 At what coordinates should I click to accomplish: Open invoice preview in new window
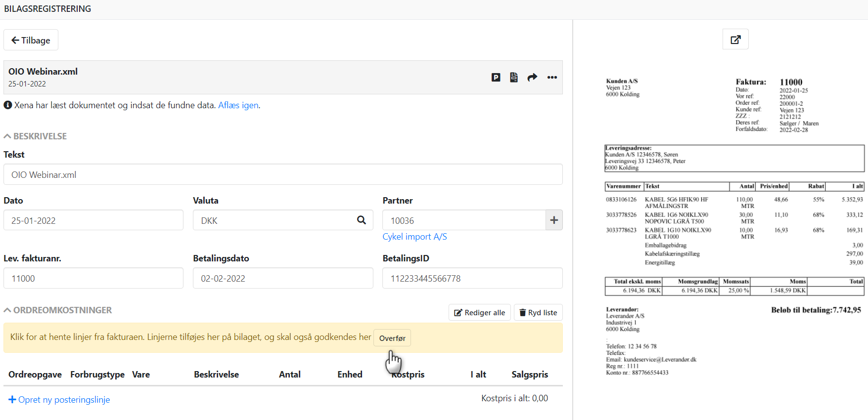point(735,40)
